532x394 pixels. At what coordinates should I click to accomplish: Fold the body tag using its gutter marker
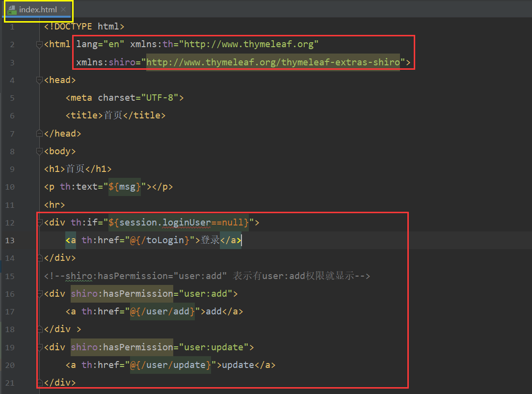[x=39, y=151]
